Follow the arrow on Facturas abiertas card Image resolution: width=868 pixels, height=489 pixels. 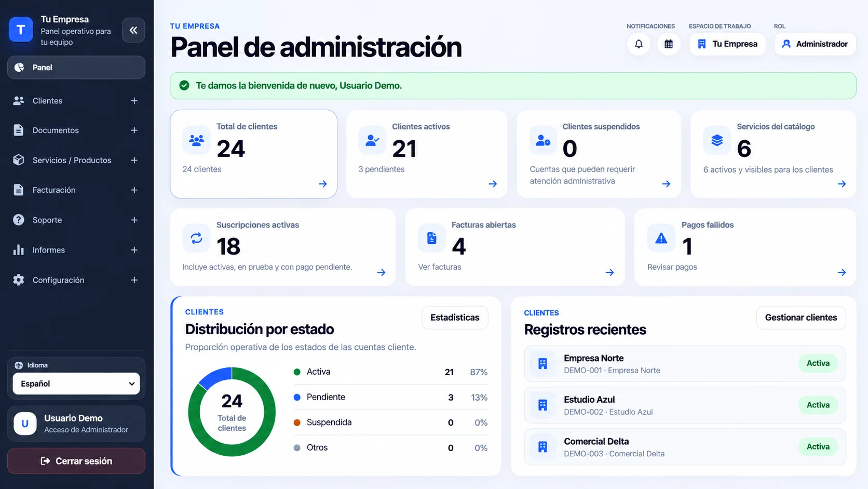pyautogui.click(x=609, y=272)
